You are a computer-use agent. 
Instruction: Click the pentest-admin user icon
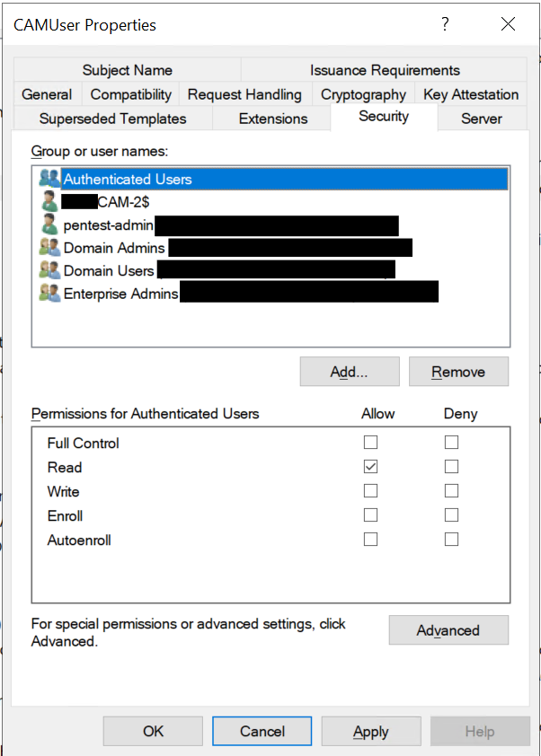click(x=49, y=224)
